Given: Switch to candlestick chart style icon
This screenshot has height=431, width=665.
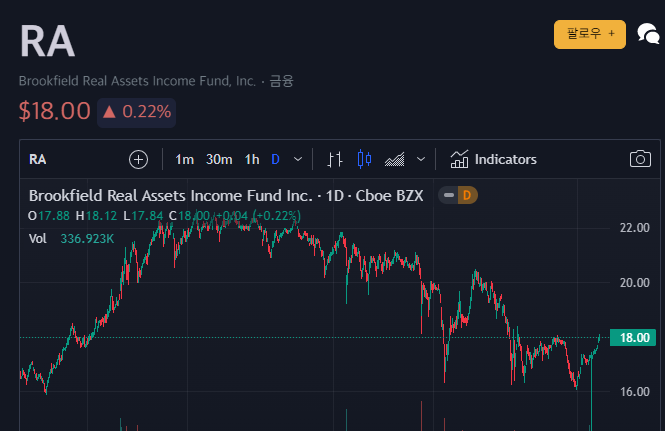Looking at the screenshot, I should coord(364,160).
